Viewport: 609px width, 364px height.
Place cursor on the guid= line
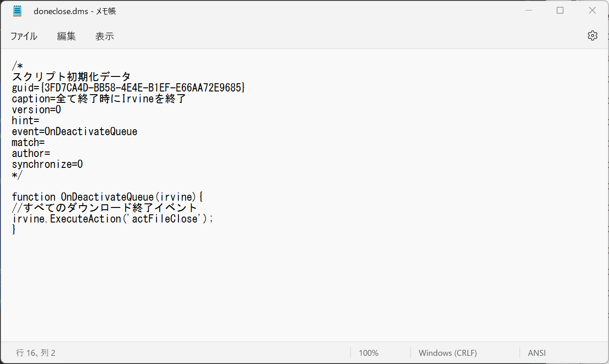click(128, 88)
